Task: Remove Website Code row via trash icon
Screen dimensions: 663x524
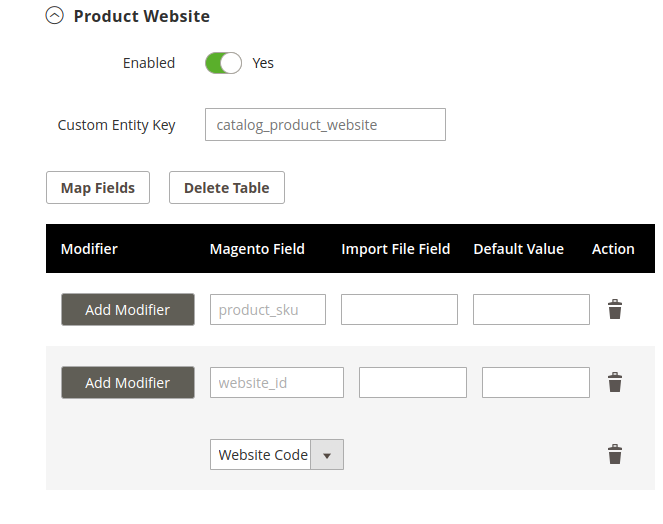Action: [615, 454]
